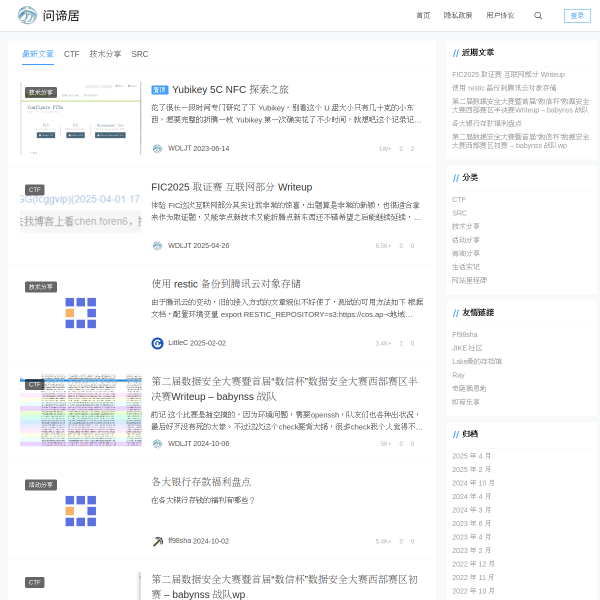Open the search magnifier icon in header

coord(538,16)
